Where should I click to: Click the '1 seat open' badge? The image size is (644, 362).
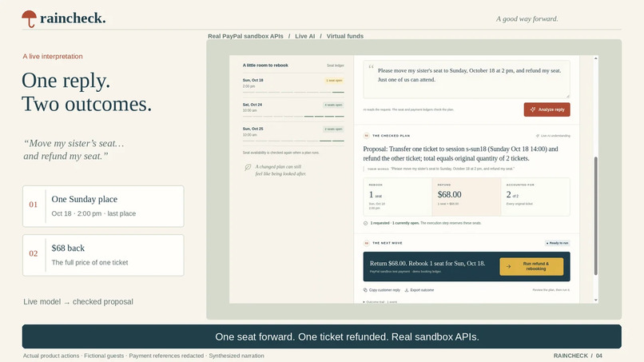(x=334, y=81)
